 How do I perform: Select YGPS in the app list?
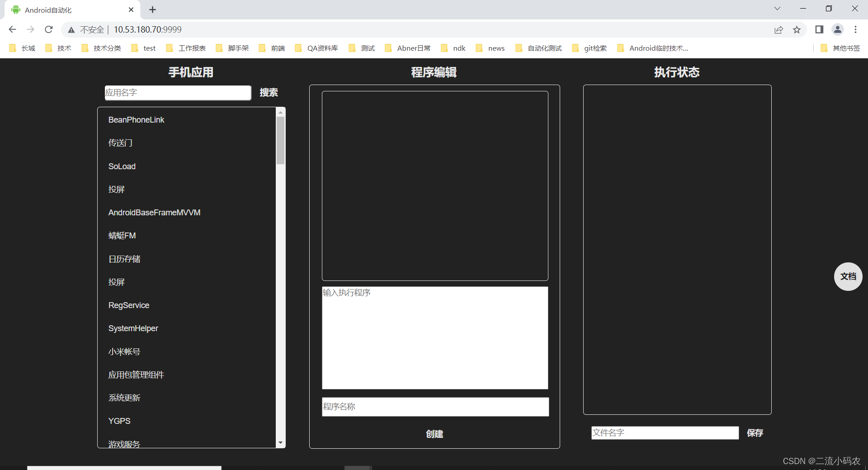(x=119, y=421)
